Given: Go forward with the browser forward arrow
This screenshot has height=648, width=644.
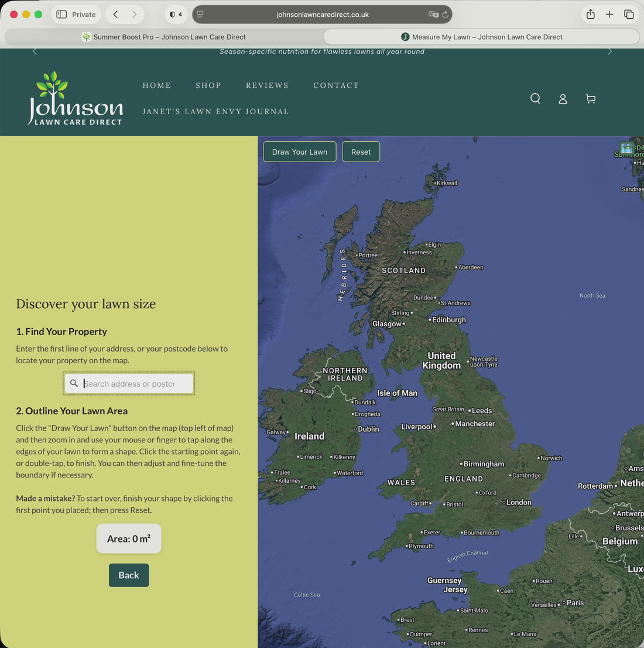Looking at the screenshot, I should [x=134, y=15].
